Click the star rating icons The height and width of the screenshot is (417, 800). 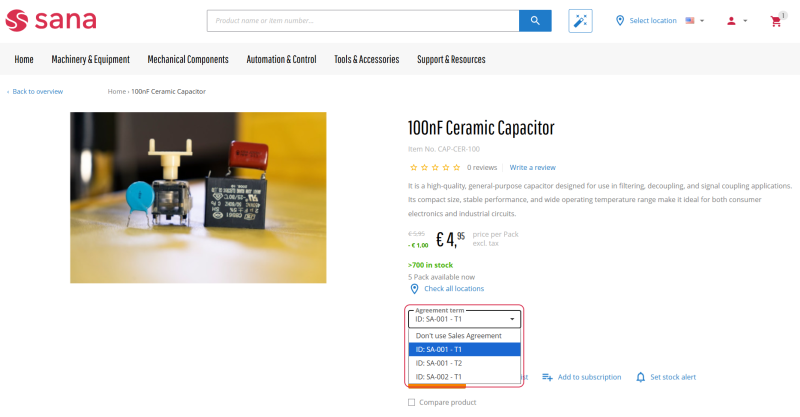(435, 167)
